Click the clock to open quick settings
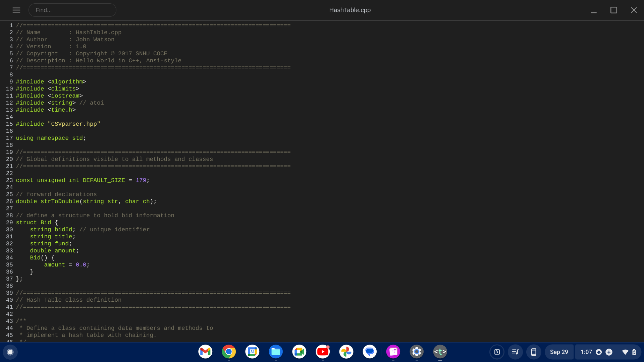The height and width of the screenshot is (362, 644). click(586, 352)
